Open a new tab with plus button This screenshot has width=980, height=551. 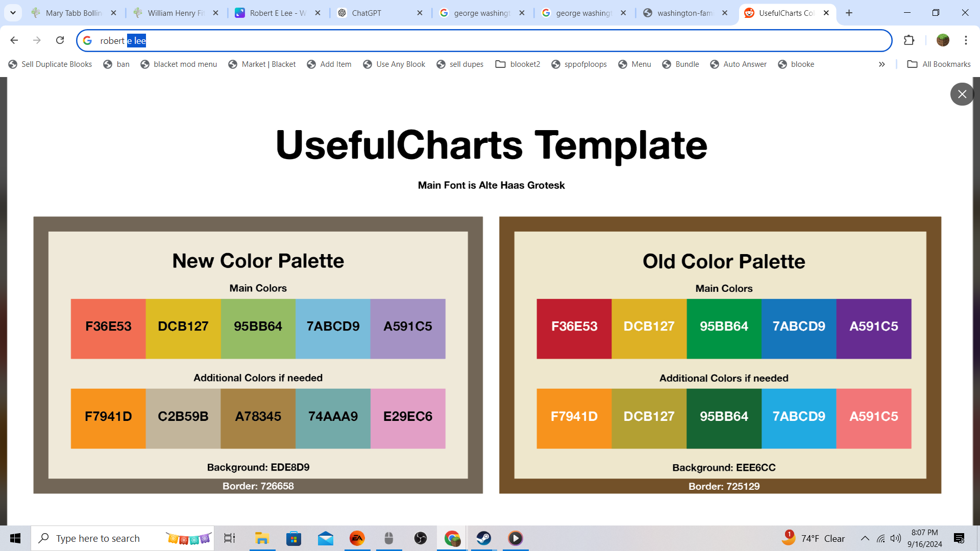(x=849, y=13)
